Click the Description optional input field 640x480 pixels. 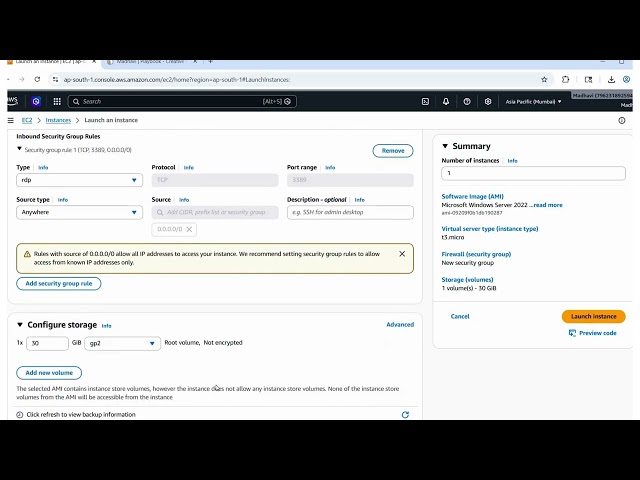(350, 212)
